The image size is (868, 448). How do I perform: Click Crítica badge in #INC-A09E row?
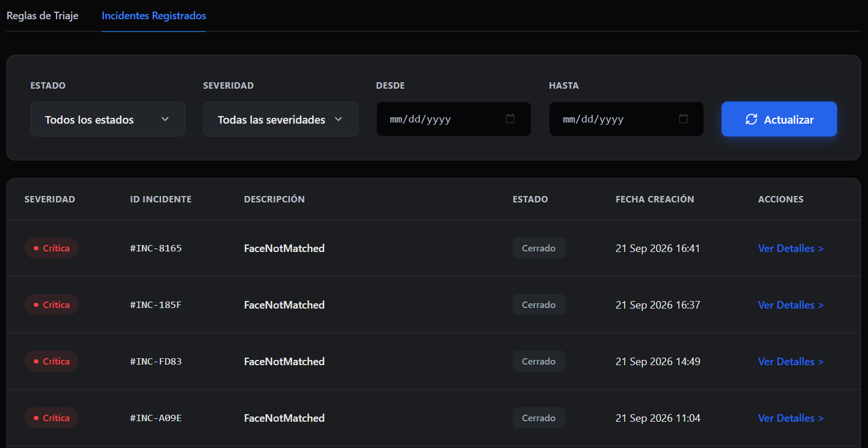pos(51,418)
